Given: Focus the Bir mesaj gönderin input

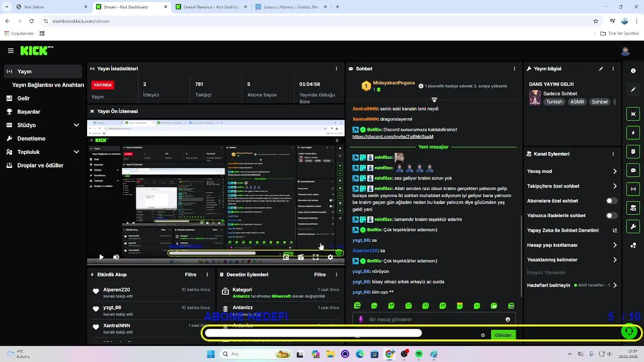Looking at the screenshot, I should [x=434, y=319].
